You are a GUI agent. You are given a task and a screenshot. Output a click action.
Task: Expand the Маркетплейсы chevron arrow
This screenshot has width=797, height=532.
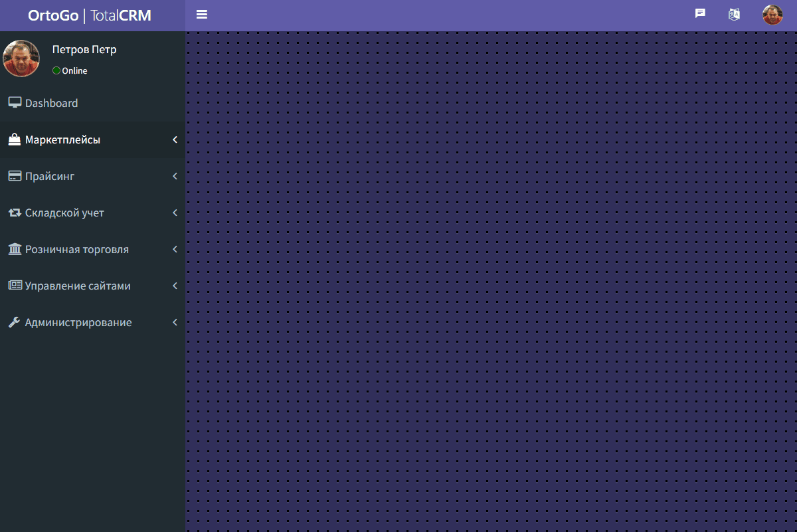point(175,140)
